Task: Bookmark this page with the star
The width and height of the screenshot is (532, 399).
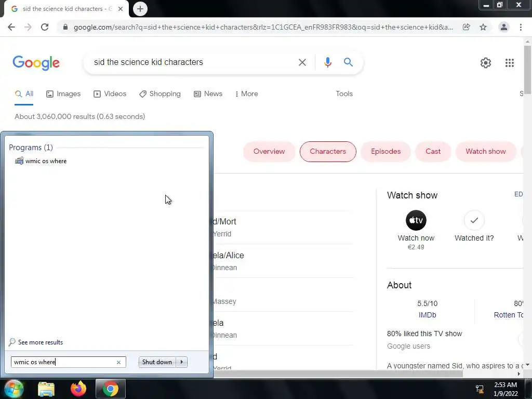Action: pos(483,27)
